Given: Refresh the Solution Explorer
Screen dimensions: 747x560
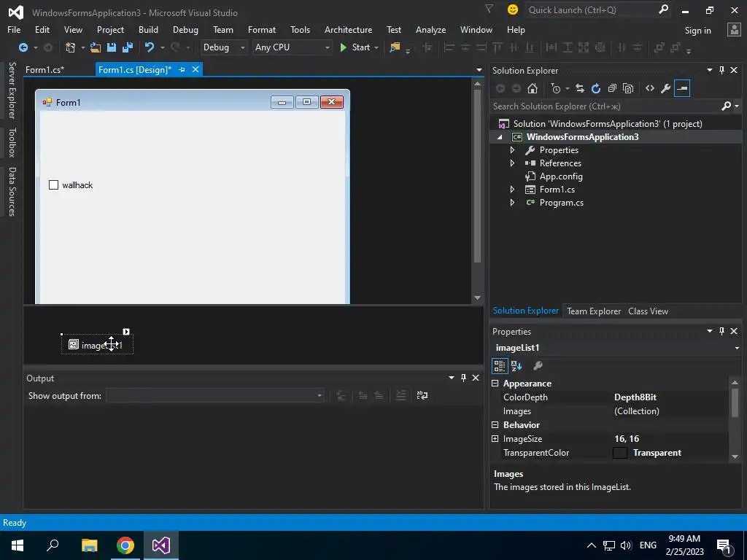Looking at the screenshot, I should pyautogui.click(x=595, y=88).
